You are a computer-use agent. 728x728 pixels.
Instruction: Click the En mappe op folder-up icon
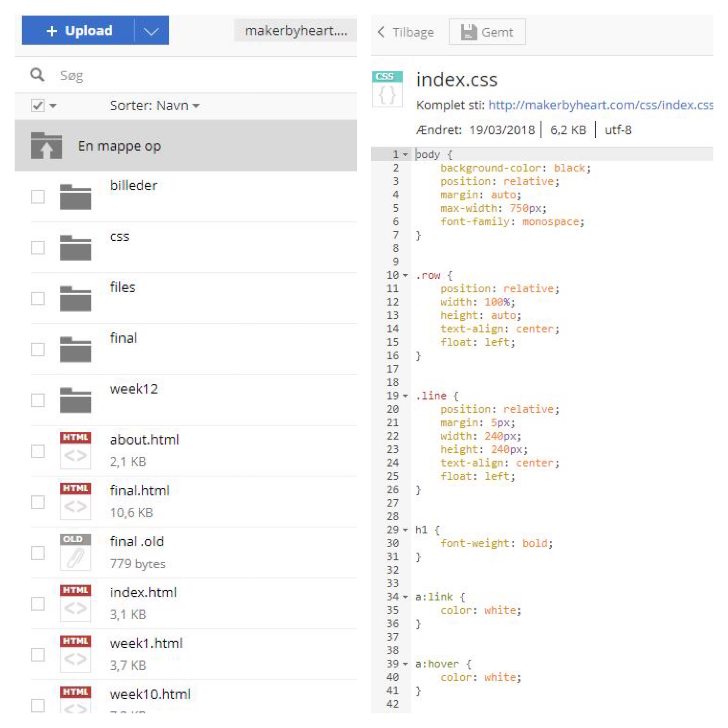[46, 146]
